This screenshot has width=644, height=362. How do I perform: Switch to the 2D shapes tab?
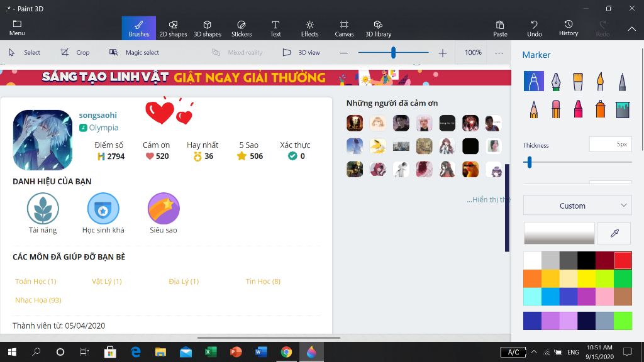point(173,28)
